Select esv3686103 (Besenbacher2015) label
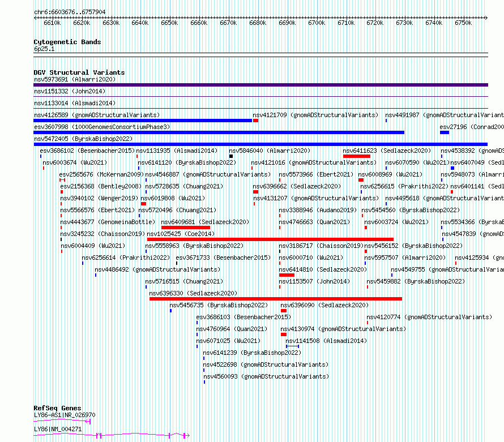Viewport: 504px width, 442px height. [x=244, y=317]
